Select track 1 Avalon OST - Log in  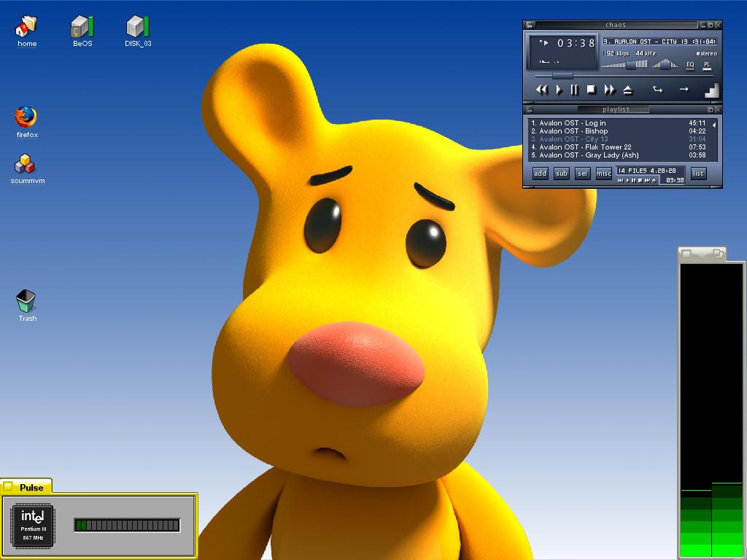click(x=619, y=122)
